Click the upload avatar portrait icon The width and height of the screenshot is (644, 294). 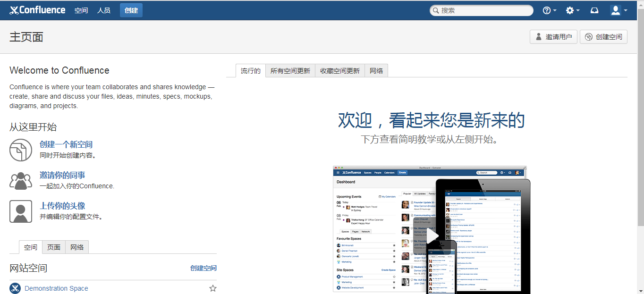pyautogui.click(x=21, y=211)
